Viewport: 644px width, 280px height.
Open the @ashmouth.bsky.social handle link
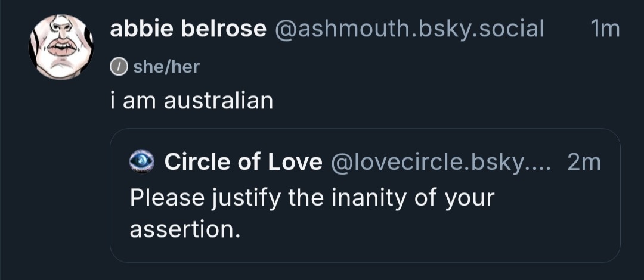click(408, 29)
